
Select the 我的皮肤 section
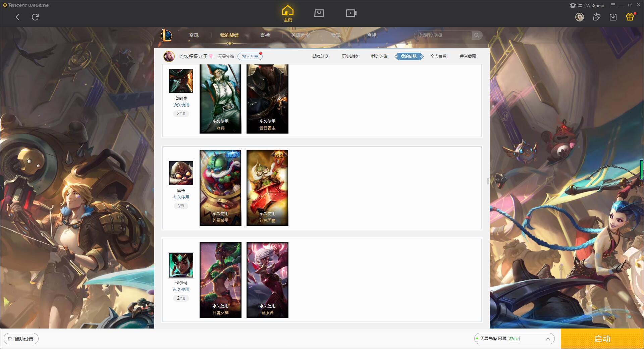409,56
